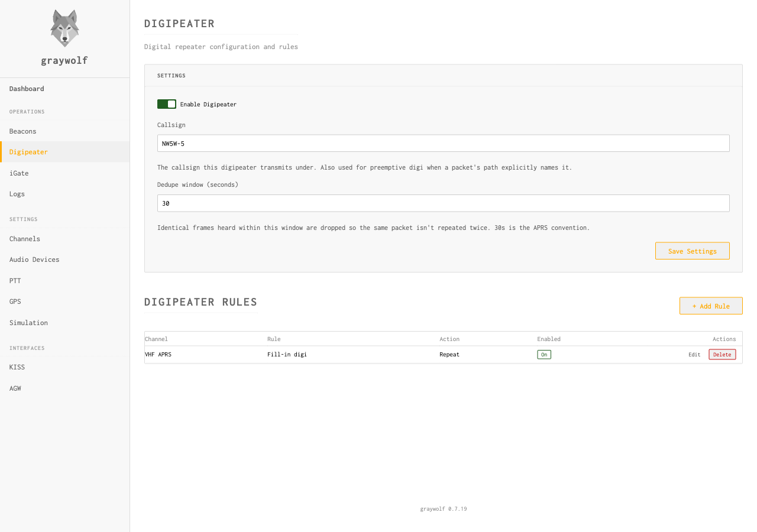The width and height of the screenshot is (757, 532).
Task: Open Channels settings
Action: click(25, 239)
